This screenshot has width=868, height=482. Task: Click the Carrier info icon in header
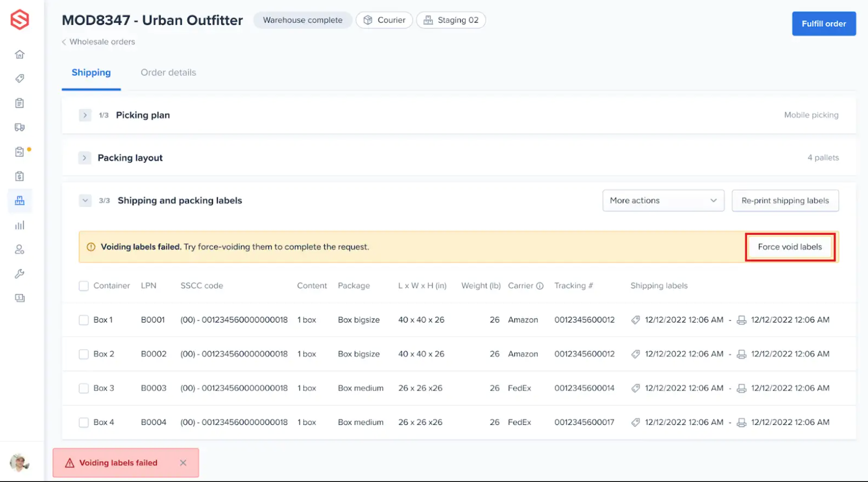[540, 286]
